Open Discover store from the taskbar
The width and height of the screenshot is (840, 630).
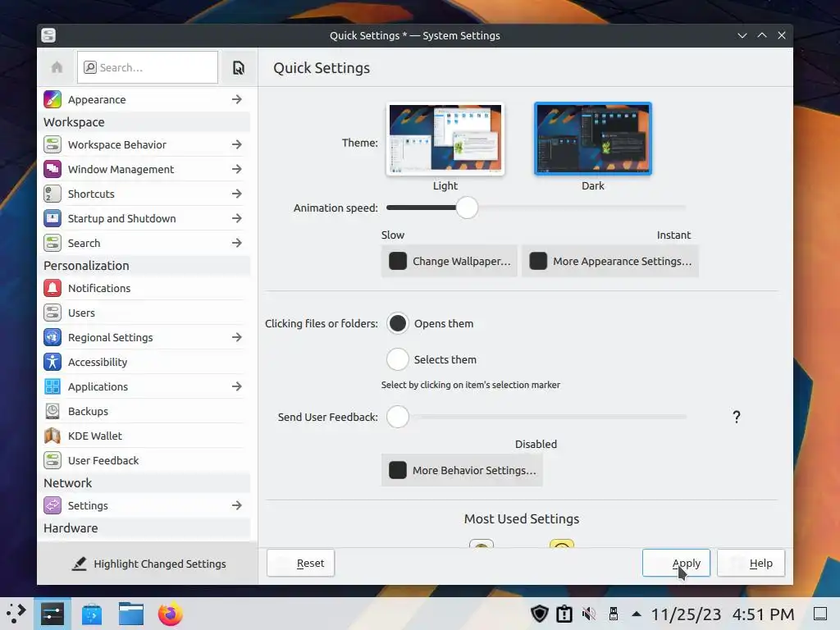click(92, 614)
